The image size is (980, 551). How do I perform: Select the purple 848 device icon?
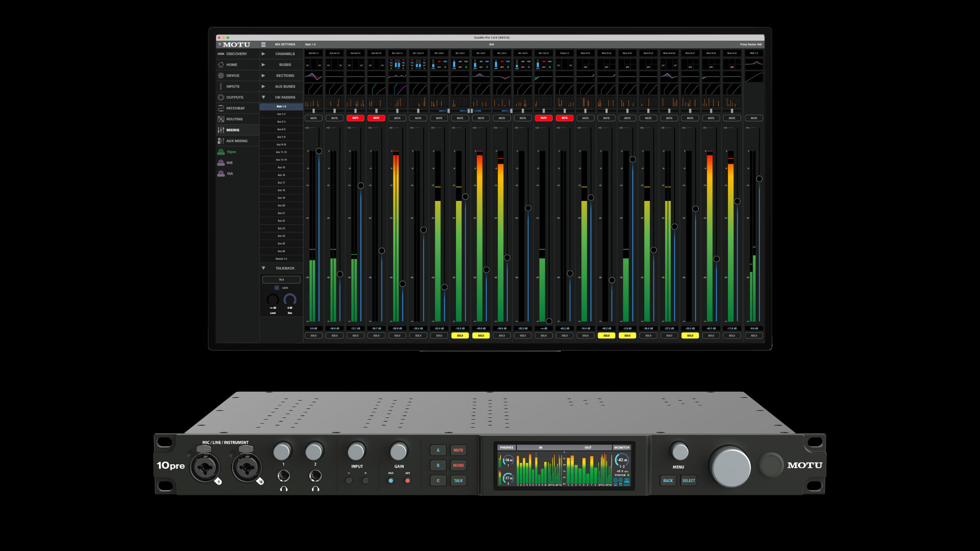point(221,163)
